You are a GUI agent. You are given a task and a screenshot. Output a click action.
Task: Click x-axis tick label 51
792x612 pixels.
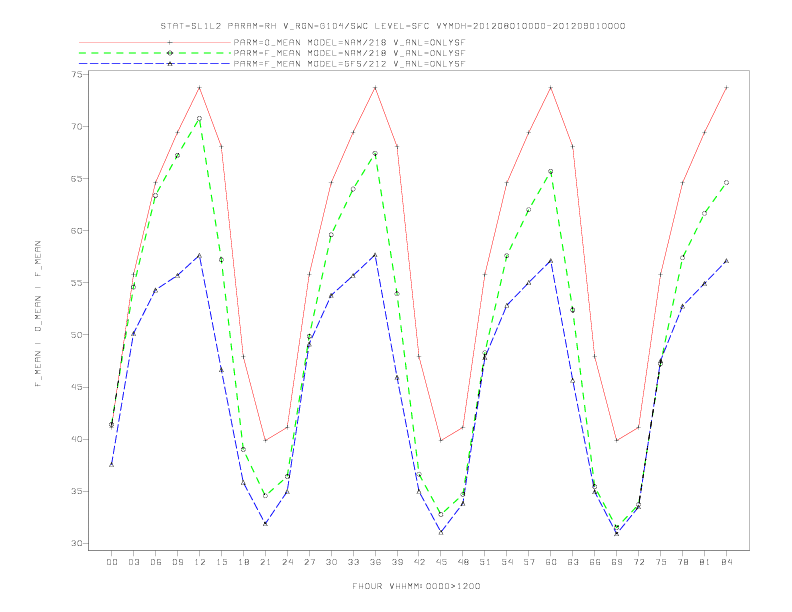coord(485,562)
